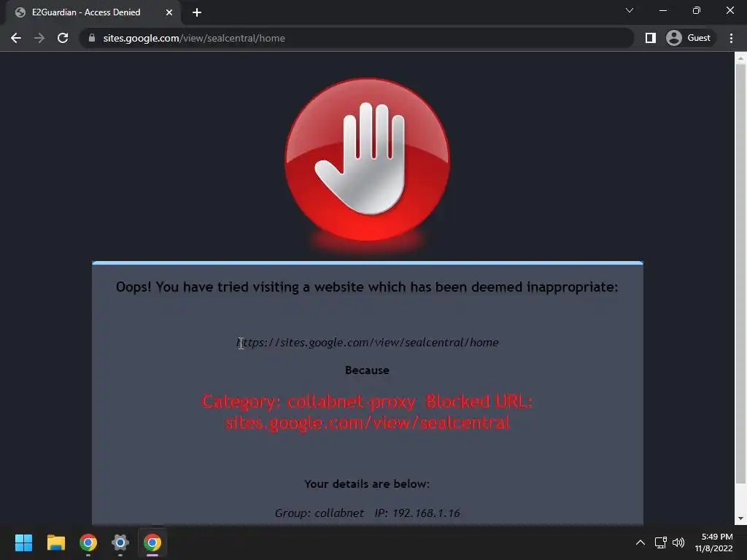The width and height of the screenshot is (747, 560).
Task: Restore down the Chrome window
Action: (697, 10)
